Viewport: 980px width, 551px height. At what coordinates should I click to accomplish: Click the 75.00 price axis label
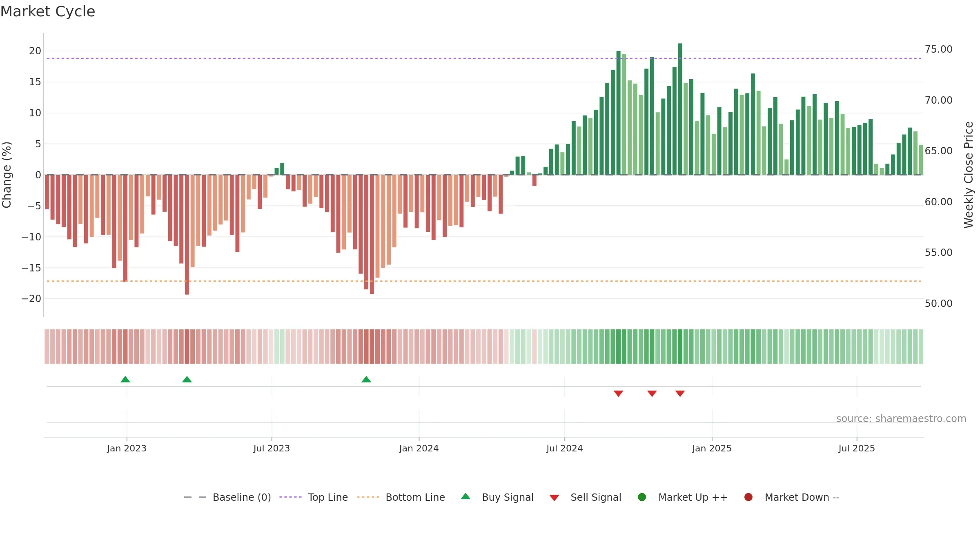click(938, 49)
